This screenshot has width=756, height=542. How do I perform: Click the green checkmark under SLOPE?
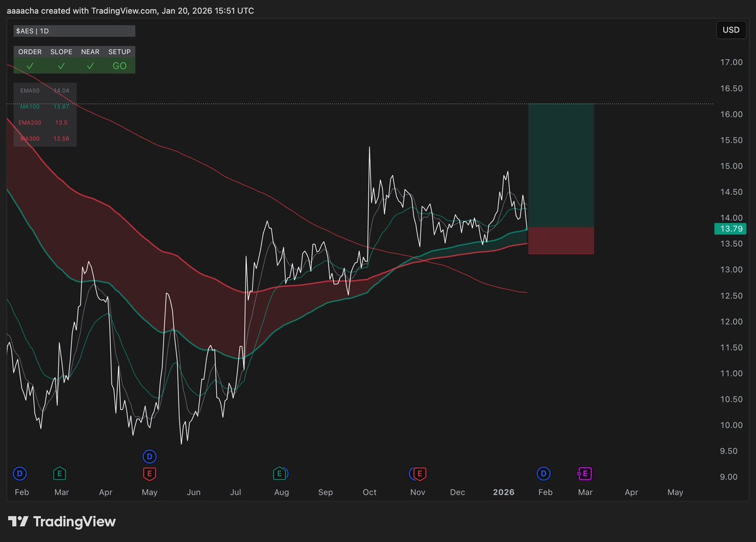(61, 65)
